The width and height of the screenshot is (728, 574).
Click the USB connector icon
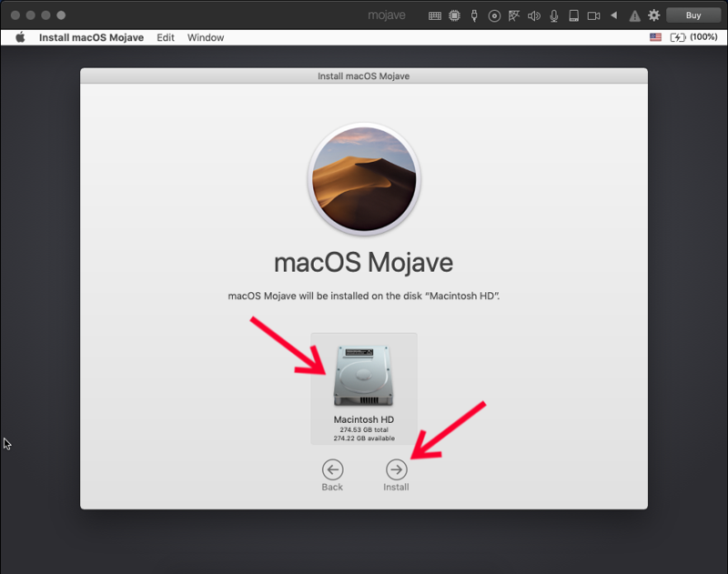pos(474,15)
